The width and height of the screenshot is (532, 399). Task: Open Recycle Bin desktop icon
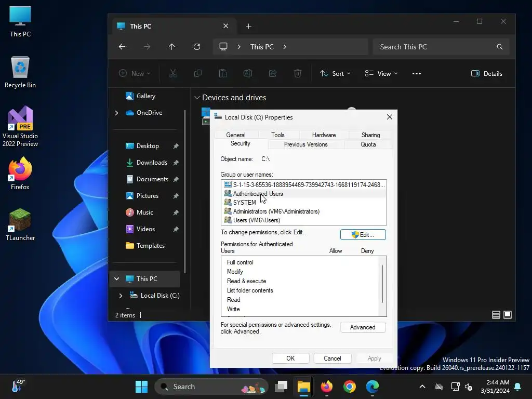pyautogui.click(x=20, y=72)
